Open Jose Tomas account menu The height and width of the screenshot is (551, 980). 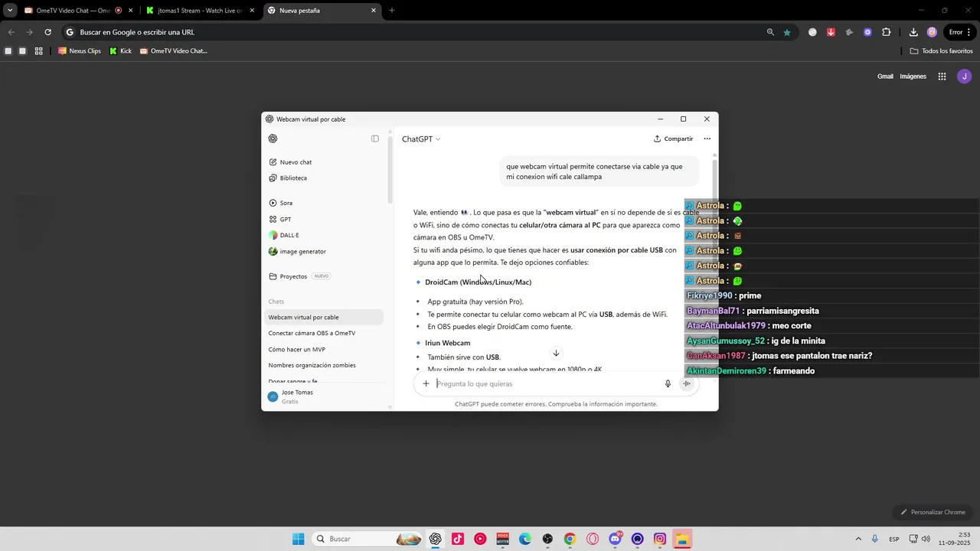click(x=324, y=396)
